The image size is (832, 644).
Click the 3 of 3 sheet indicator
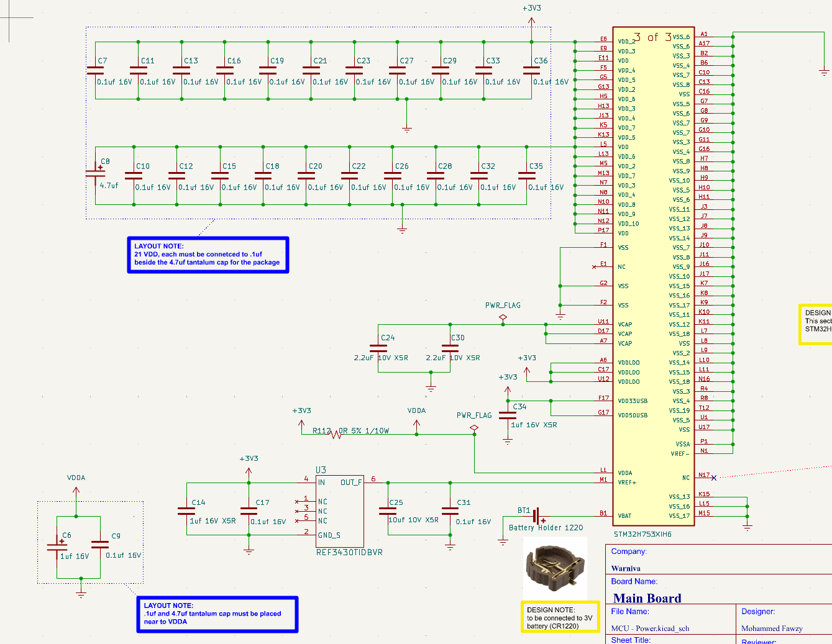tap(653, 37)
